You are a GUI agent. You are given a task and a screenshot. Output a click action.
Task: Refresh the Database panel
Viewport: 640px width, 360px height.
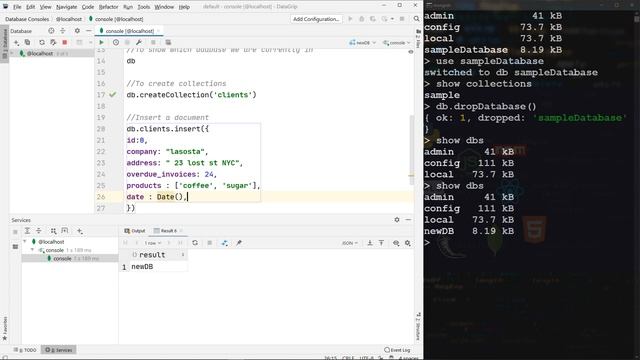coord(42,42)
